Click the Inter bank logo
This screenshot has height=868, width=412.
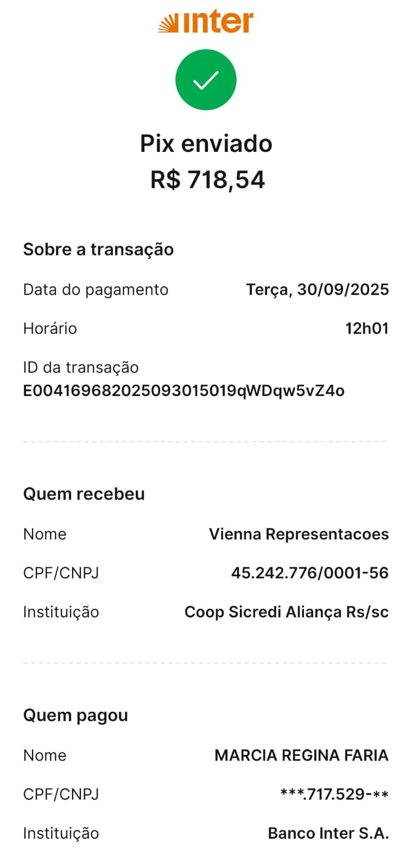pyautogui.click(x=206, y=22)
